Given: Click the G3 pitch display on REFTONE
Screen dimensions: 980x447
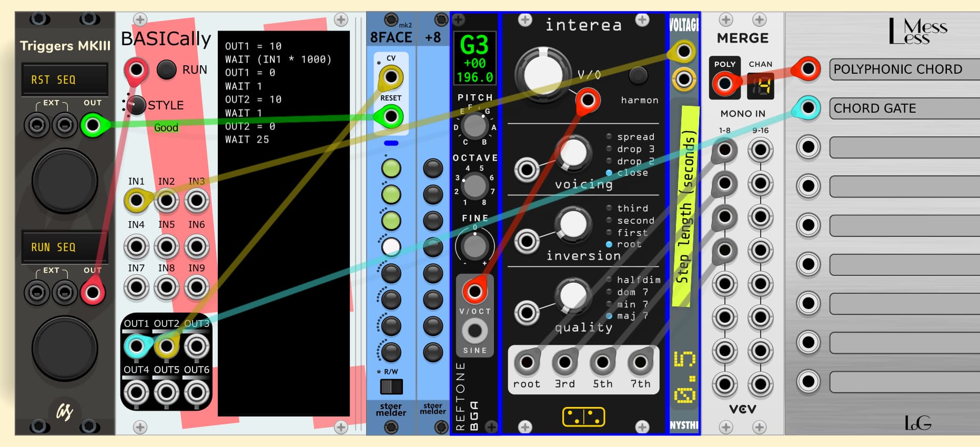Looking at the screenshot, I should click(x=474, y=58).
